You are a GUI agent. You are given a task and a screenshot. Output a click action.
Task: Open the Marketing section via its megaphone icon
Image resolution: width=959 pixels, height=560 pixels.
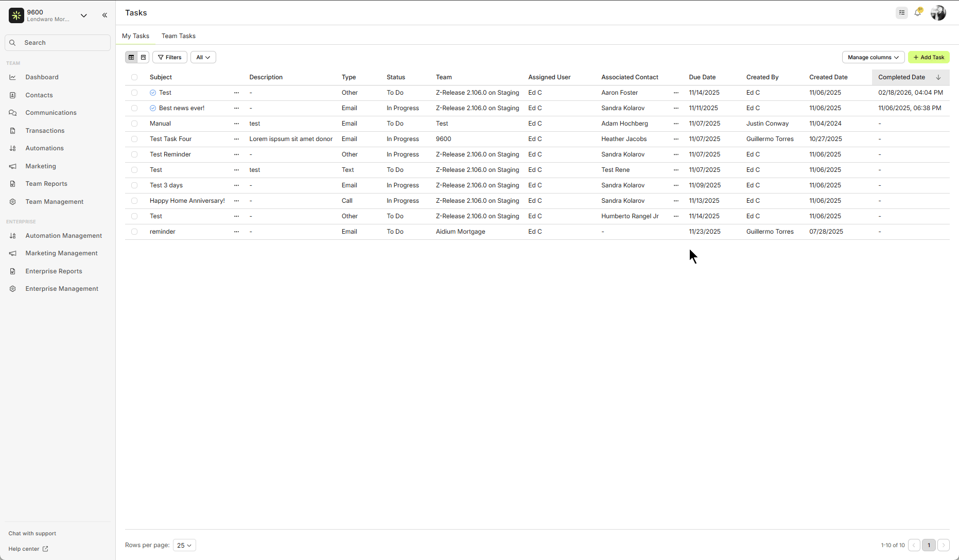click(x=12, y=166)
